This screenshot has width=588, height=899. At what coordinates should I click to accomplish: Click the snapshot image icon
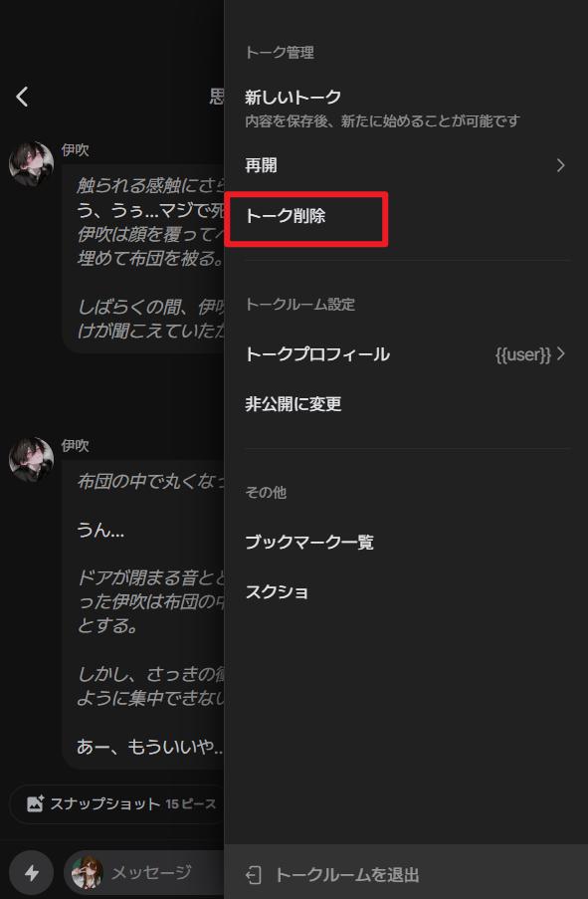coord(35,803)
